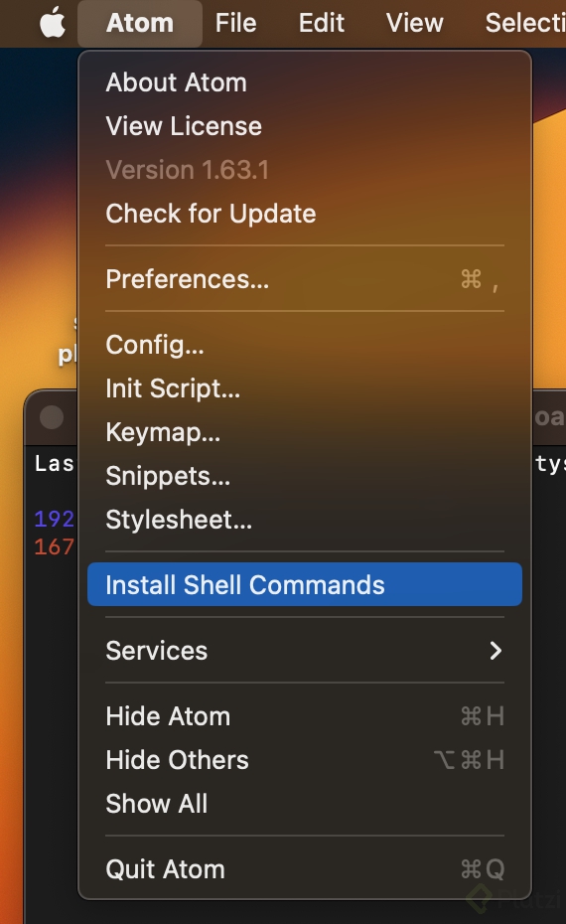566x924 pixels.
Task: Click Install Shell Commands
Action: 305,584
